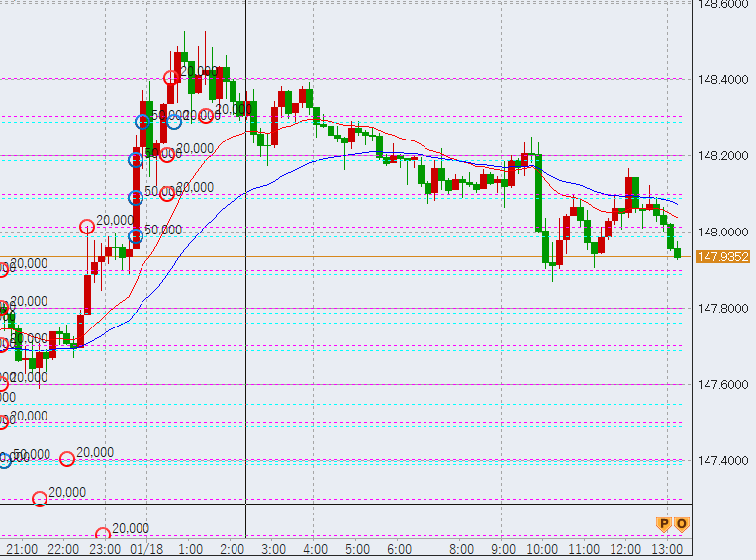Click the highest blue circle marker labeled 50,000
This screenshot has height=560, width=756.
click(x=143, y=122)
